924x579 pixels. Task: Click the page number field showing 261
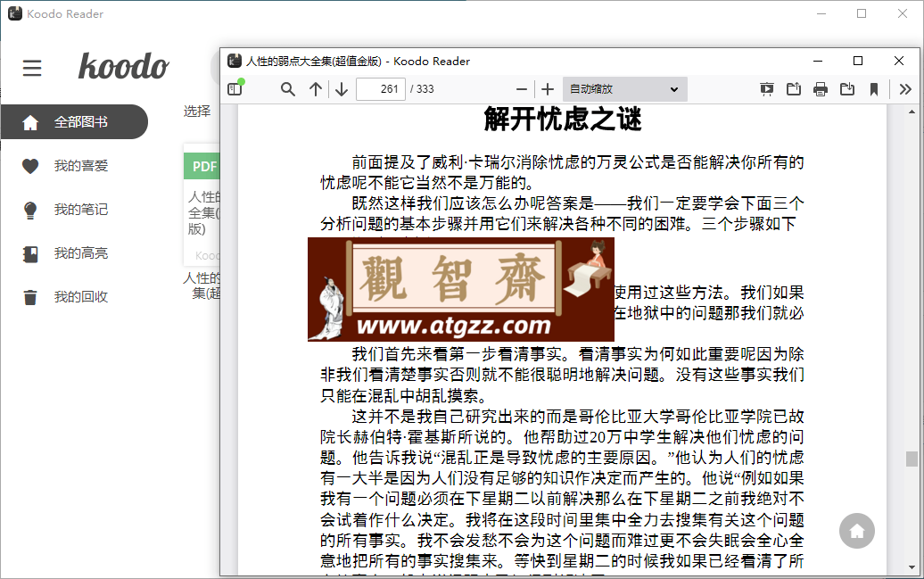click(381, 89)
